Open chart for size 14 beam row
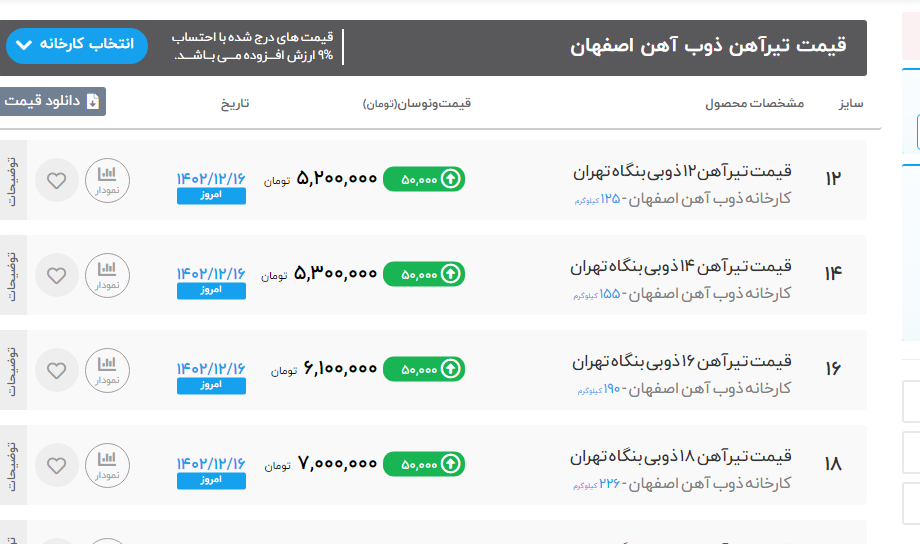 click(x=107, y=275)
